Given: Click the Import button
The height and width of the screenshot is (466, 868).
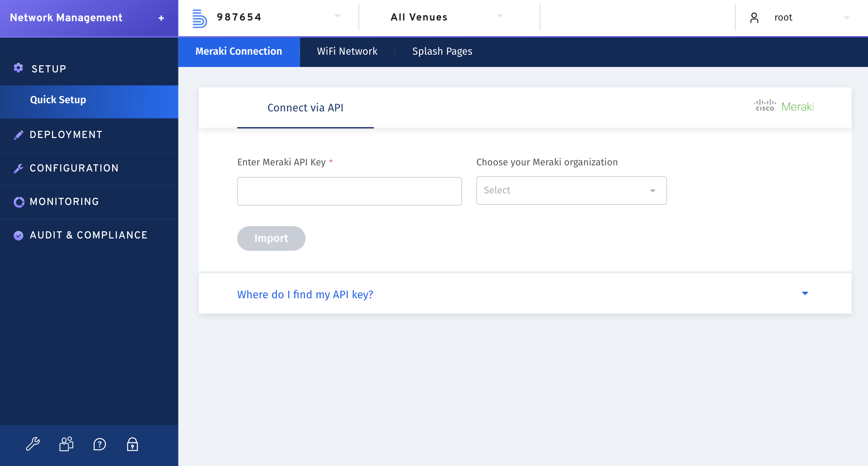Looking at the screenshot, I should pyautogui.click(x=271, y=238).
